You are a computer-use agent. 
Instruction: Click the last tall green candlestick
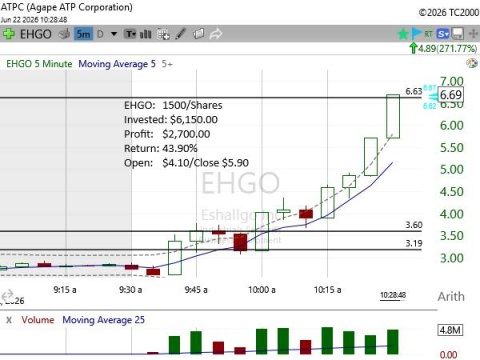point(393,116)
